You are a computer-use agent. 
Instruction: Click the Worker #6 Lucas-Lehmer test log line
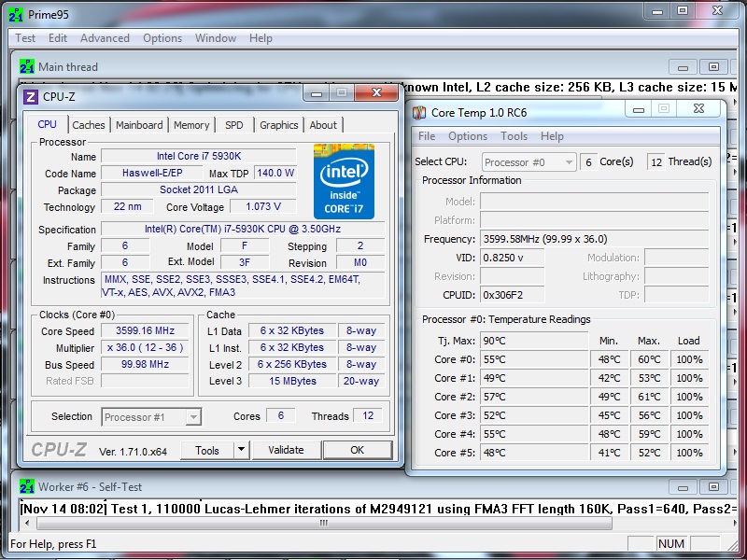[379, 509]
